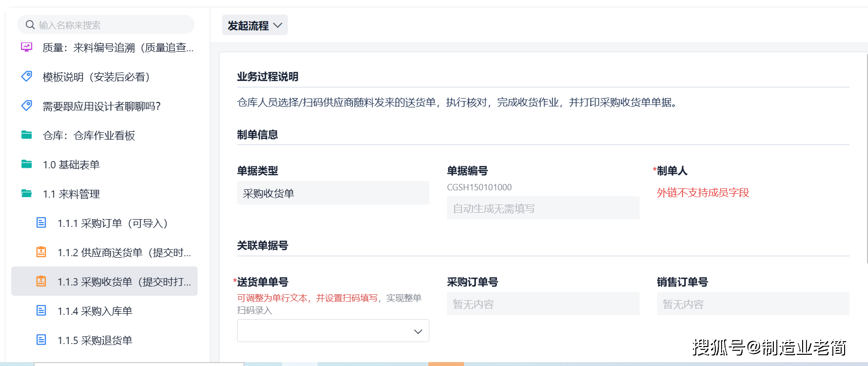Select 1.1.1 采购订单(可导入) form
The height and width of the screenshot is (366, 868).
coord(104,223)
